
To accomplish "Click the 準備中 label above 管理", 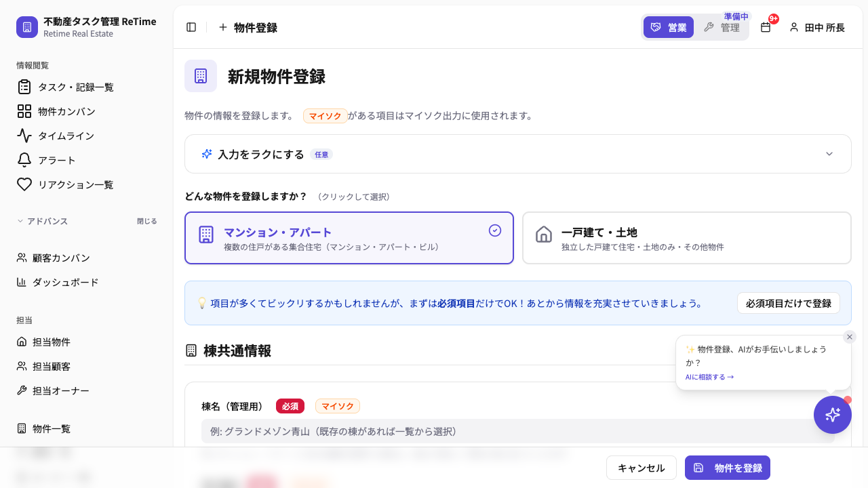I will (x=736, y=16).
